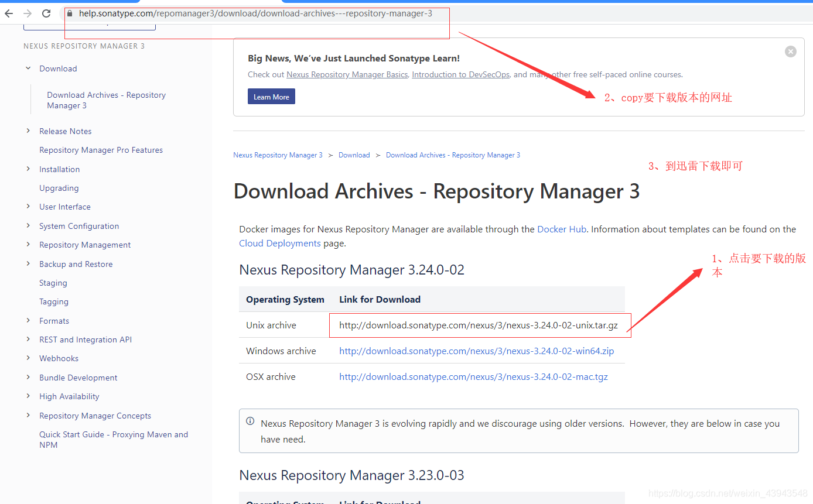Expand the Bundle Development section arrow
Screen dimensions: 813x504
[28, 378]
